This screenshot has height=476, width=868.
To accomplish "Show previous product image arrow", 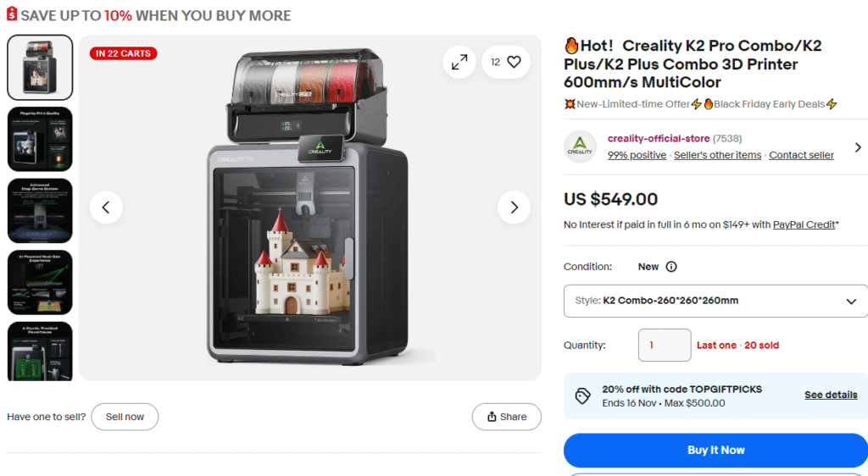I will tap(106, 207).
